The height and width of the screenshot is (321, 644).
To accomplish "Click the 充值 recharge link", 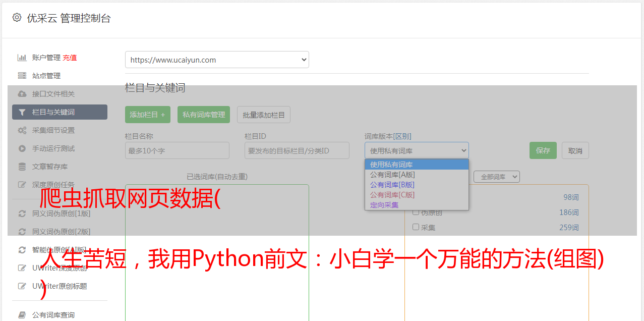I will pos(70,58).
